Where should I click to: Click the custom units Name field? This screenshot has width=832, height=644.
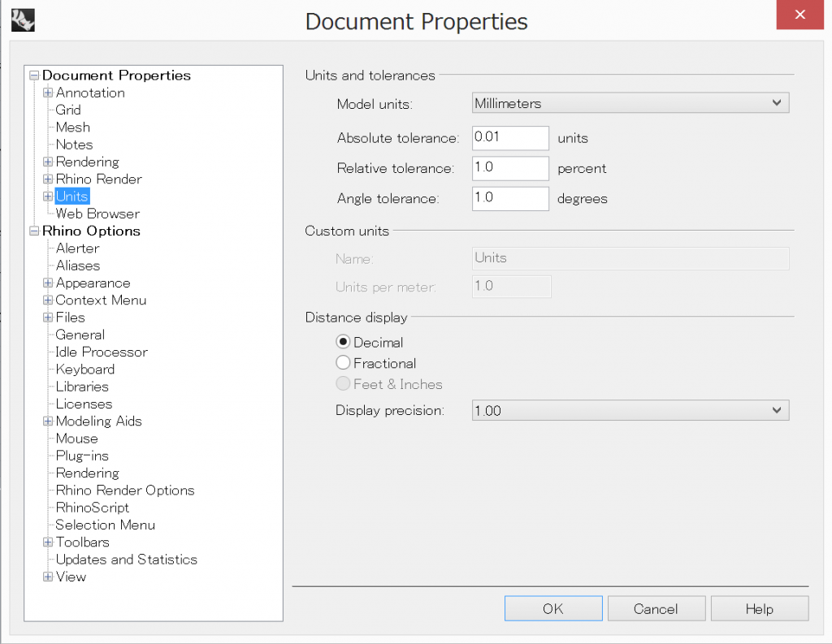pyautogui.click(x=630, y=258)
